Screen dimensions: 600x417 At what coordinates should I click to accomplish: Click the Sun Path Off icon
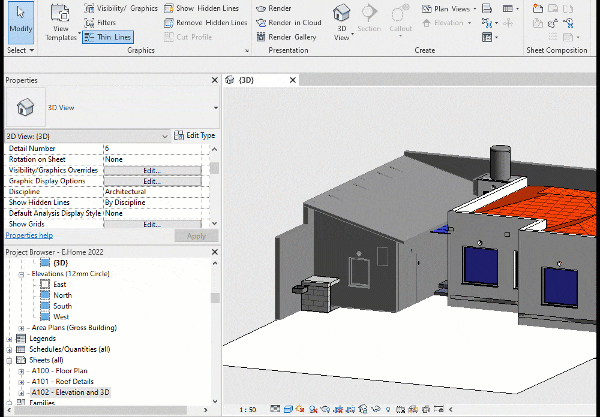point(300,409)
